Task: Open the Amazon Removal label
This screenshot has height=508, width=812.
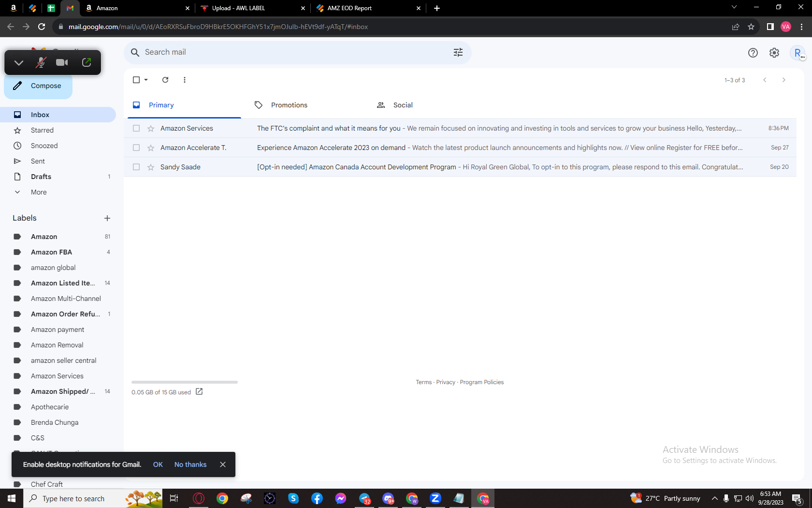Action: pyautogui.click(x=58, y=345)
